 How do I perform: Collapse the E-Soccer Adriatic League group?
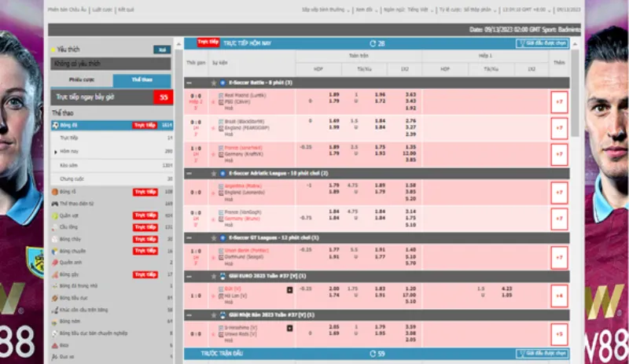(189, 174)
